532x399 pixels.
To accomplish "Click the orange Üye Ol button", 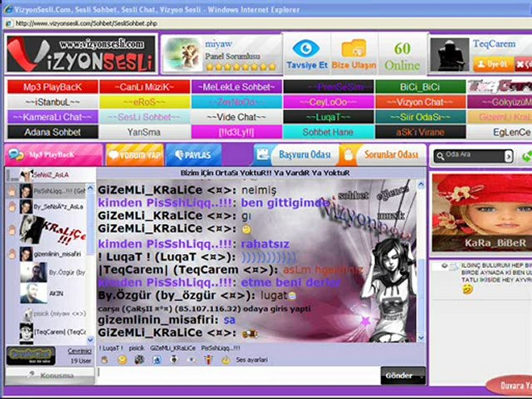I will click(x=493, y=64).
